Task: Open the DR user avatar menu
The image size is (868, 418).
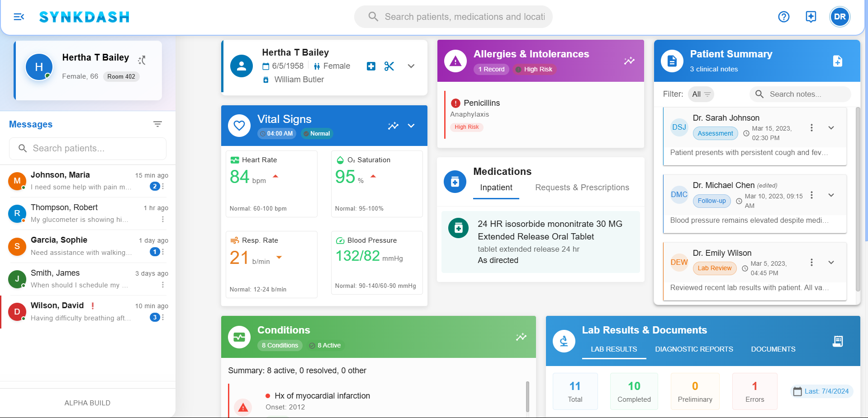Action: tap(840, 17)
